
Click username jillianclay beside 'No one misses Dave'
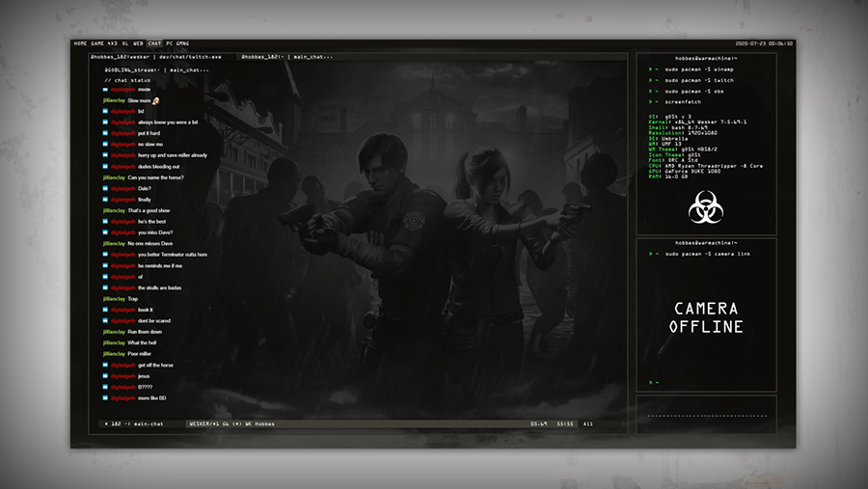[x=114, y=244]
